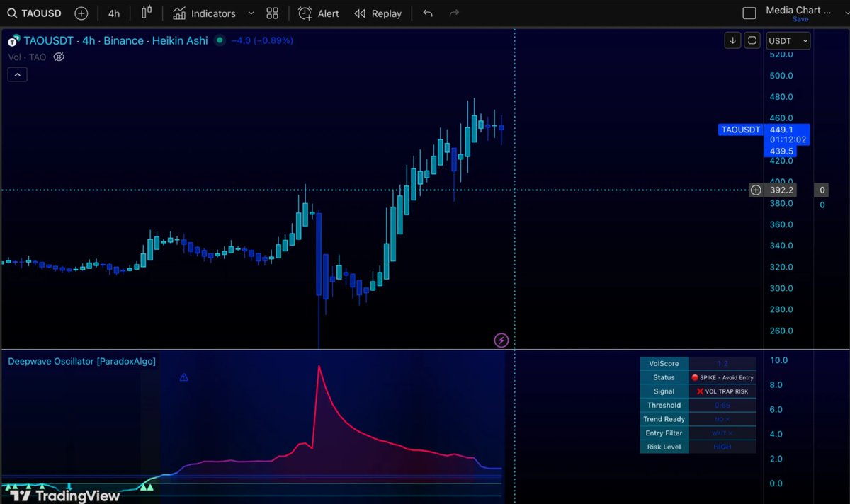Toggle visibility of Vol TAO indicator

(x=59, y=57)
